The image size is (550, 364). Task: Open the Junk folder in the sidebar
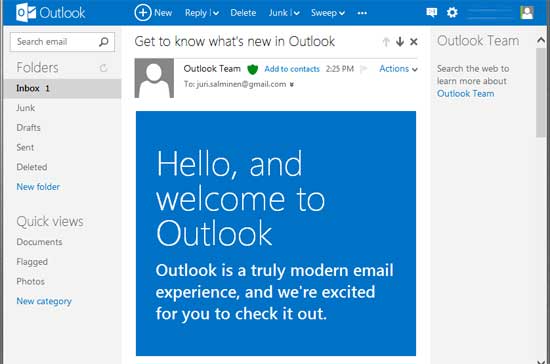coord(25,108)
